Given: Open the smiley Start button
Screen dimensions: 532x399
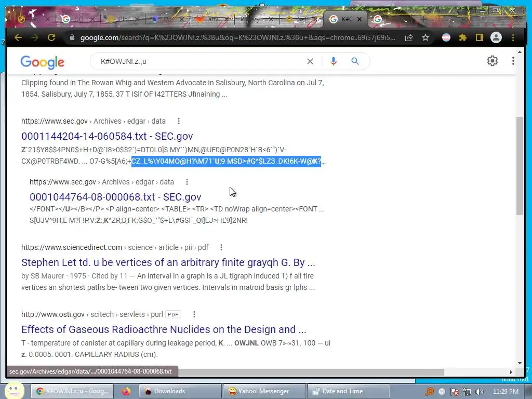Looking at the screenshot, I should 14,391.
